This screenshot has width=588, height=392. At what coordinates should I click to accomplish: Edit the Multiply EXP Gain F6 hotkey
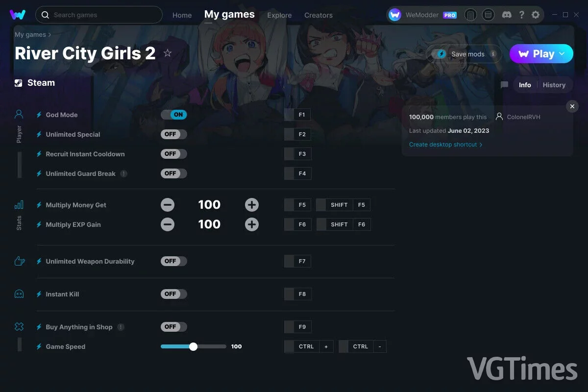(297, 224)
